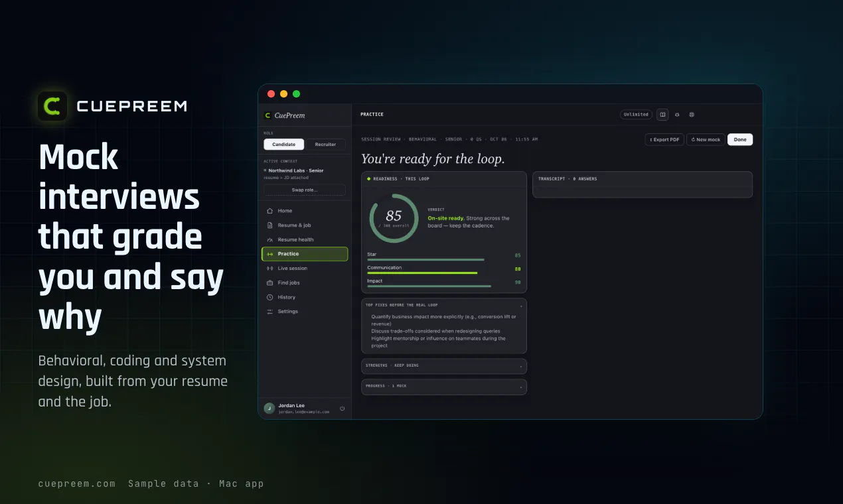Click the globe icon in the header
This screenshot has height=504, width=843.
pos(692,115)
